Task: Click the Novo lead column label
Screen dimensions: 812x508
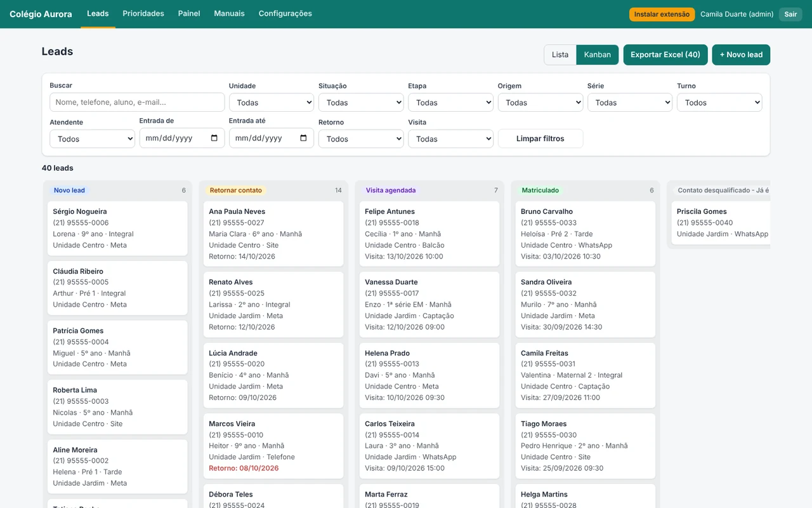Action: [x=69, y=190]
